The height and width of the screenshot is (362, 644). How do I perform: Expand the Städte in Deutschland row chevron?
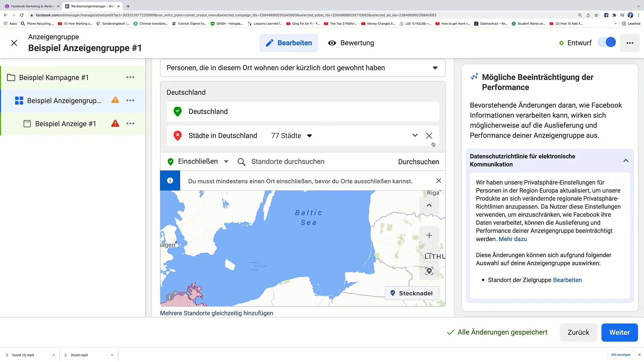(x=415, y=135)
